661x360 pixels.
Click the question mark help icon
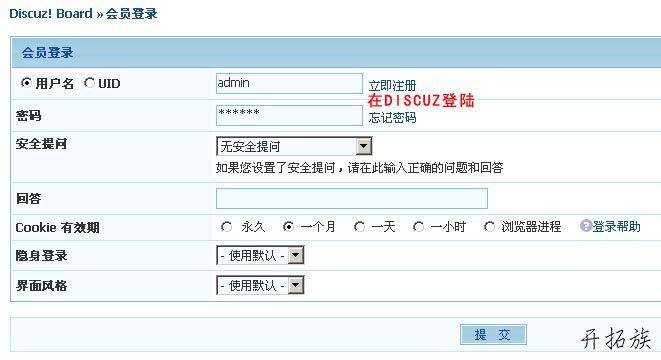[x=586, y=226]
